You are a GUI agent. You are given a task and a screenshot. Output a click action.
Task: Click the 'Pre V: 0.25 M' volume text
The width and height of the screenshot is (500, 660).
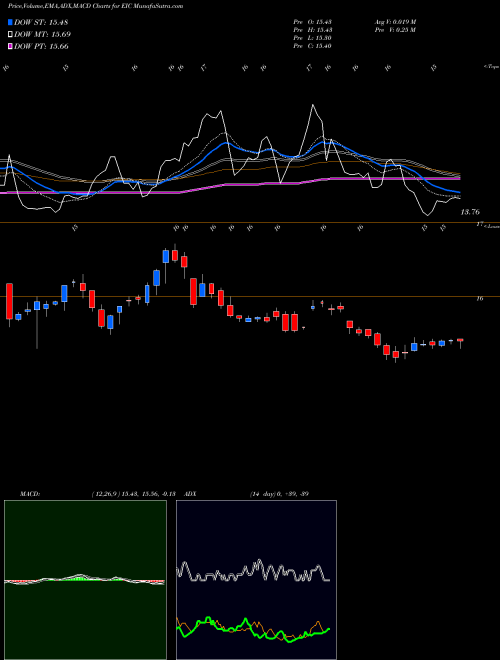(x=395, y=30)
